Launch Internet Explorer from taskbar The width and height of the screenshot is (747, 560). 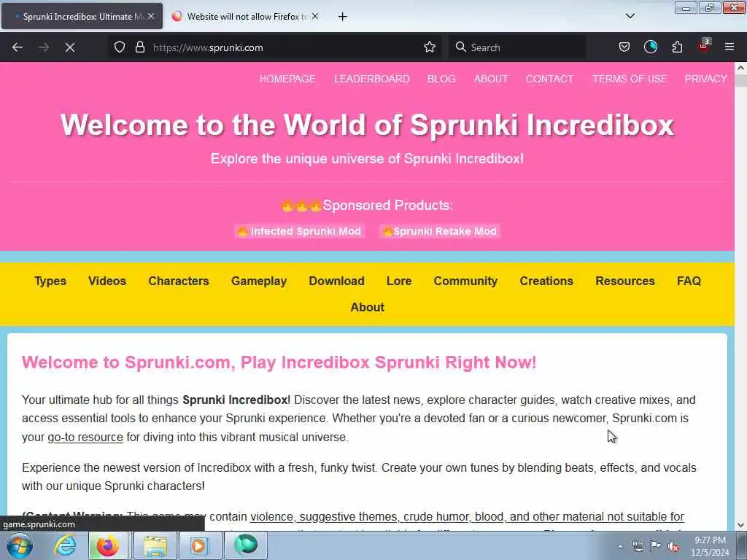coord(64,545)
